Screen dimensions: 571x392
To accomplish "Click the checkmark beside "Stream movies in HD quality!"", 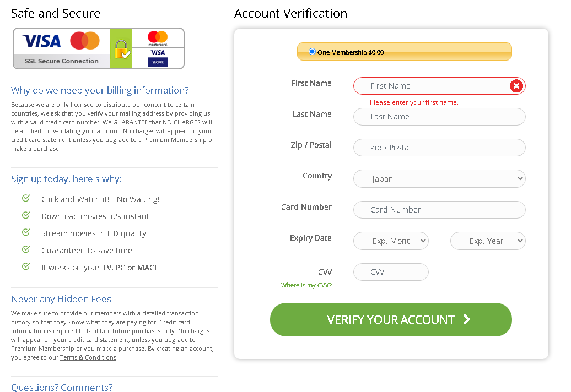I will click(x=26, y=232).
